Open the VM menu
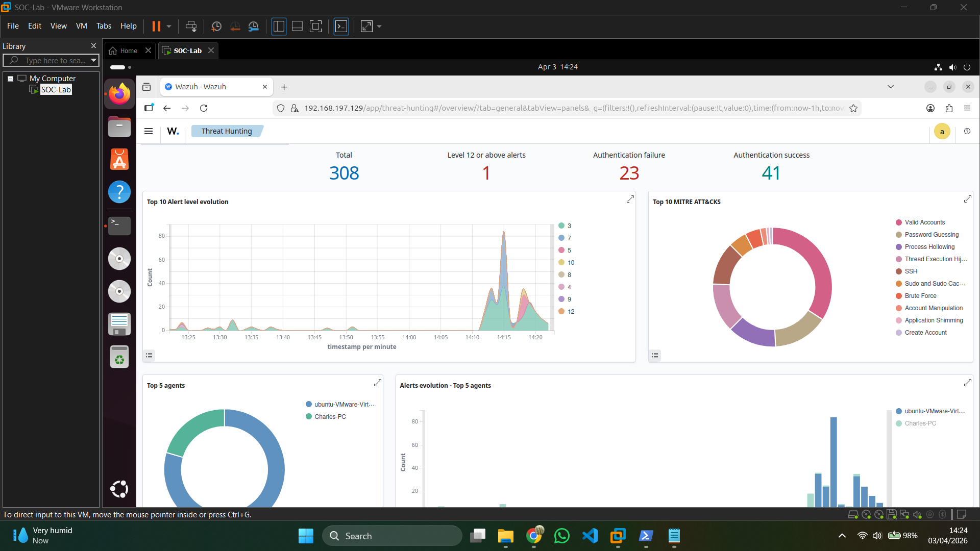Screen dimensions: 980x551 [81, 26]
